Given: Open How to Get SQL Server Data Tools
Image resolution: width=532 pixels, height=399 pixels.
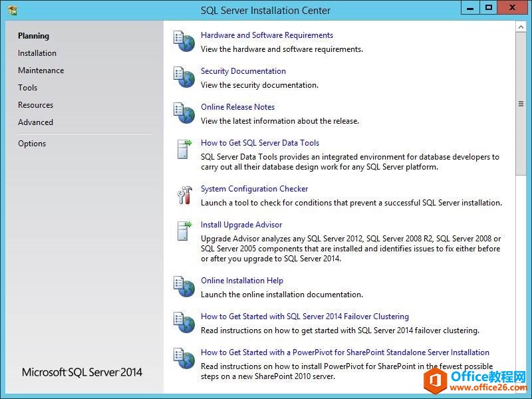Looking at the screenshot, I should (260, 143).
